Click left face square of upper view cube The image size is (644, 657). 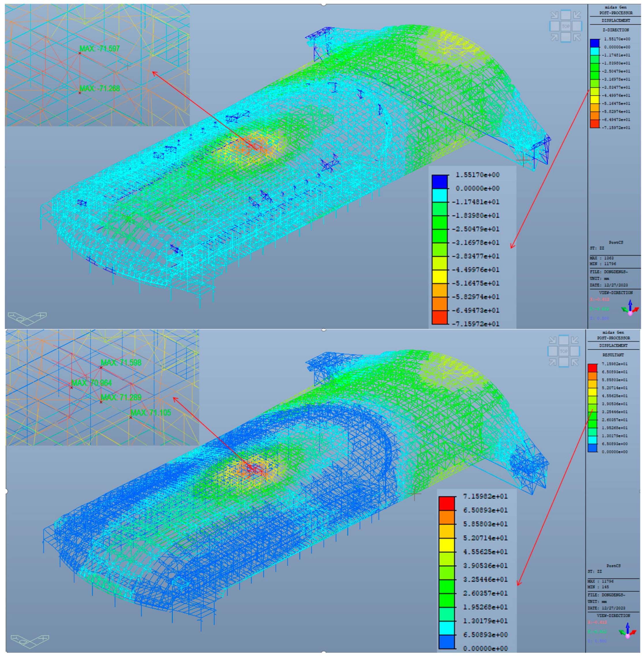click(x=554, y=26)
